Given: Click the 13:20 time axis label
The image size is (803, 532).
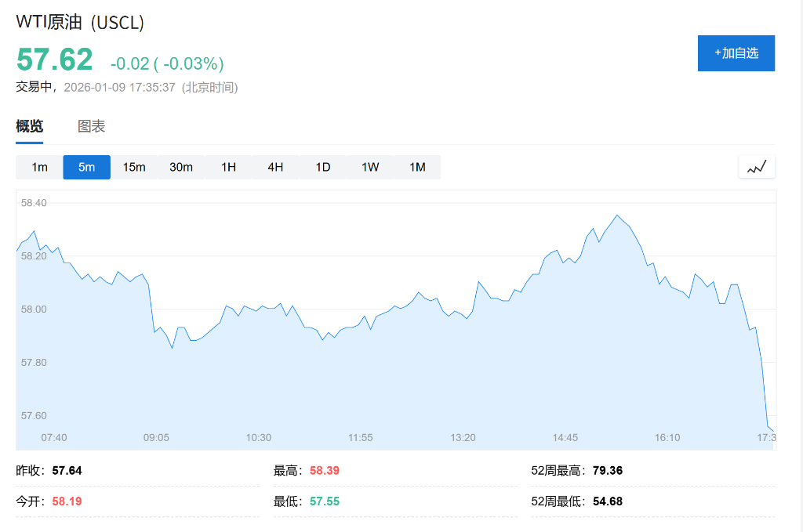Looking at the screenshot, I should pyautogui.click(x=463, y=437).
